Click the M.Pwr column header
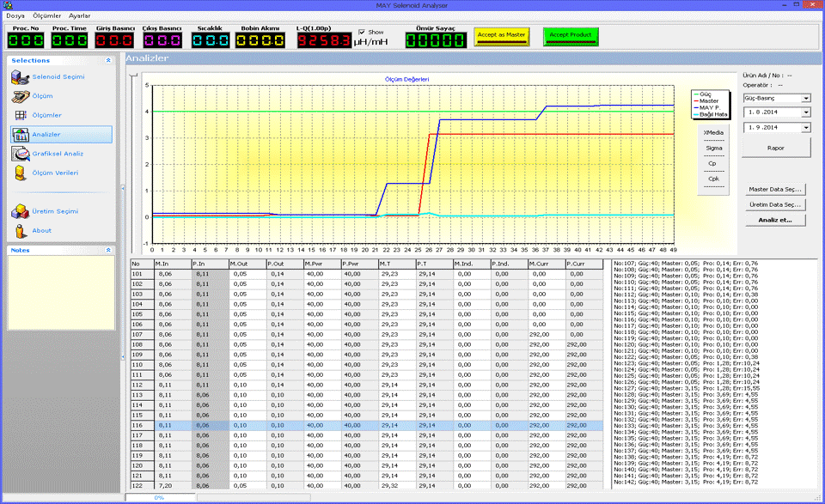The image size is (825, 504). [322, 264]
